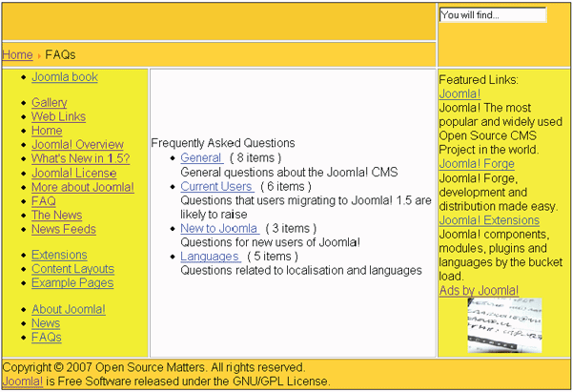Open the FAQ link in left menu
The width and height of the screenshot is (572, 392).
pyautogui.click(x=44, y=201)
